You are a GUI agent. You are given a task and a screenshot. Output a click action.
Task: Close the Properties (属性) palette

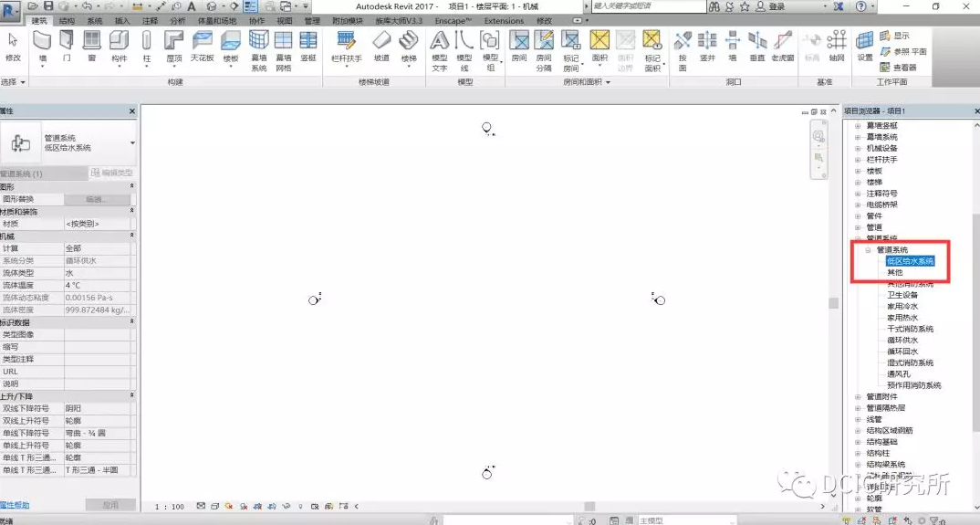click(132, 110)
